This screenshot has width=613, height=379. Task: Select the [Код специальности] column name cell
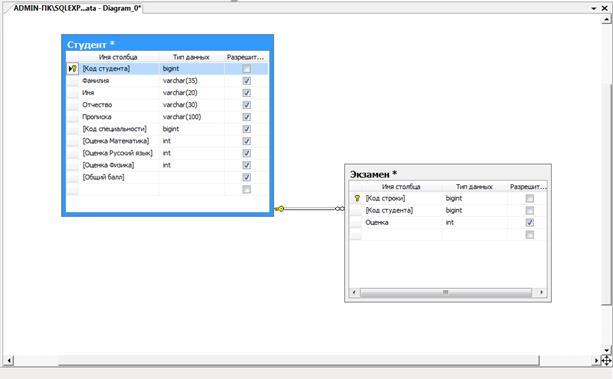coord(119,129)
